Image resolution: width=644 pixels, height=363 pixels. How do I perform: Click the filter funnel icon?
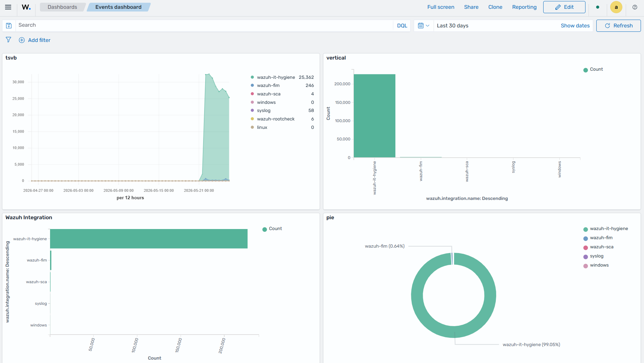pyautogui.click(x=8, y=40)
